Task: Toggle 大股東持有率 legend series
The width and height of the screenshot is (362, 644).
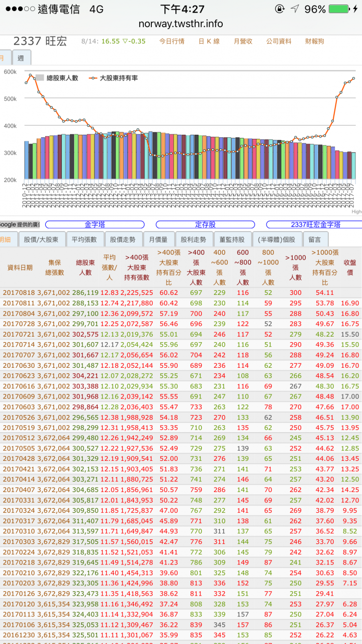Action: pos(114,78)
